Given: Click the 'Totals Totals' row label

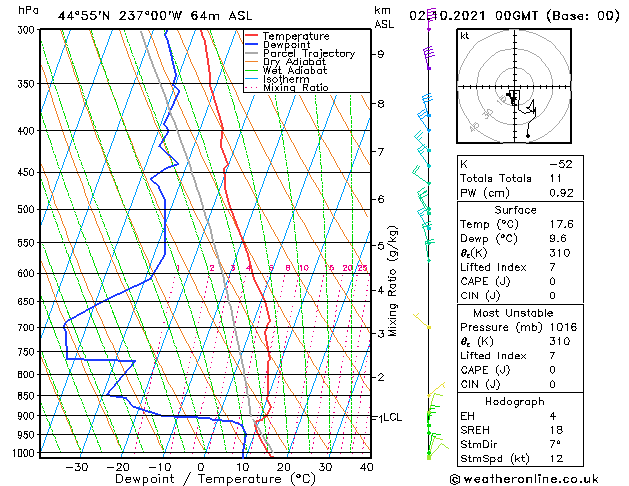Looking at the screenshot, I should (x=496, y=178).
